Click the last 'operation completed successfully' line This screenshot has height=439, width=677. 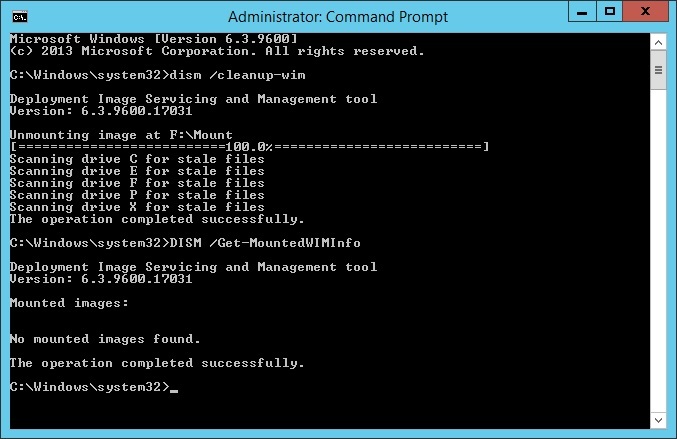[157, 363]
